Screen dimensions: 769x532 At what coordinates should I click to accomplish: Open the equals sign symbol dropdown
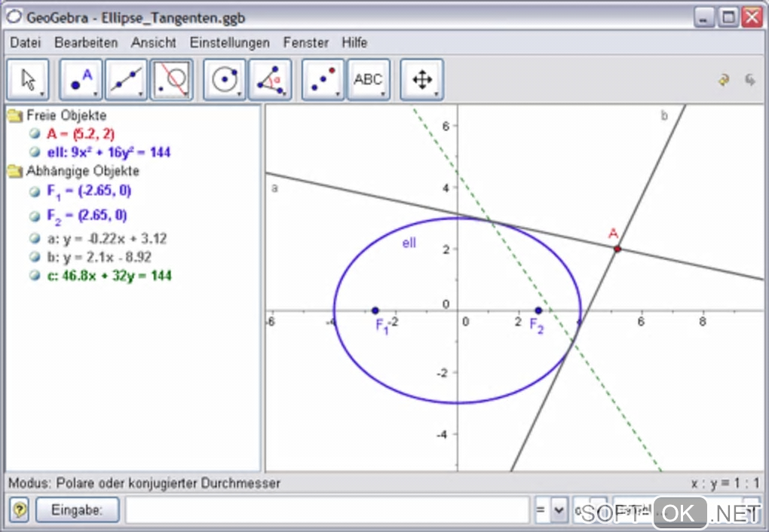click(558, 510)
